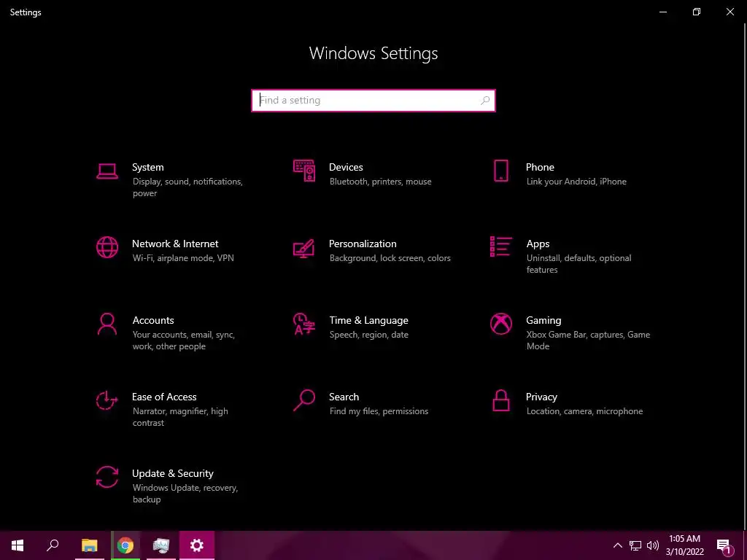Click 'Location, camera, microphone' description
This screenshot has height=560, width=747.
(x=584, y=411)
